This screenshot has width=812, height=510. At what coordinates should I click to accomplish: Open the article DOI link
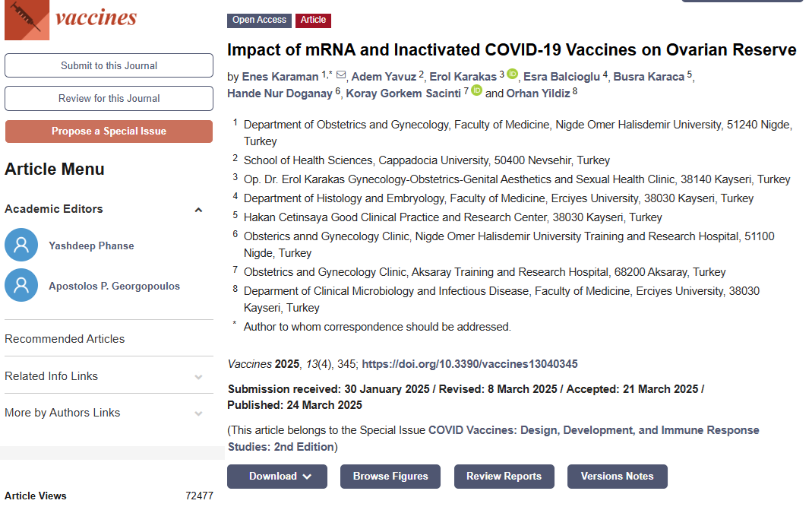click(x=469, y=364)
